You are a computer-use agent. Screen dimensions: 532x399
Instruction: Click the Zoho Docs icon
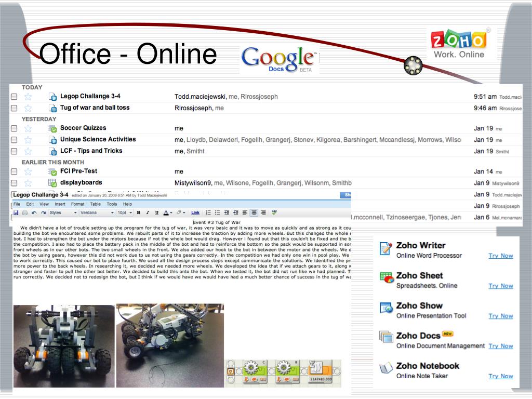386,337
